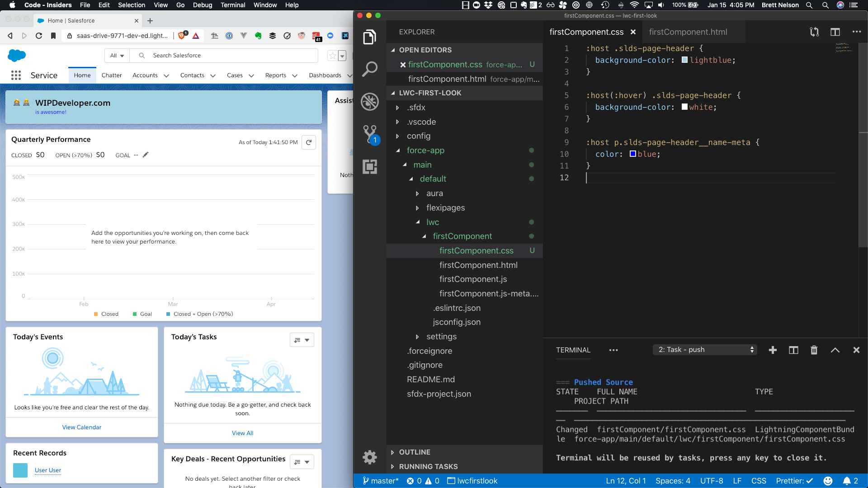Open the Accounts tab dropdown chevron

pyautogui.click(x=166, y=76)
